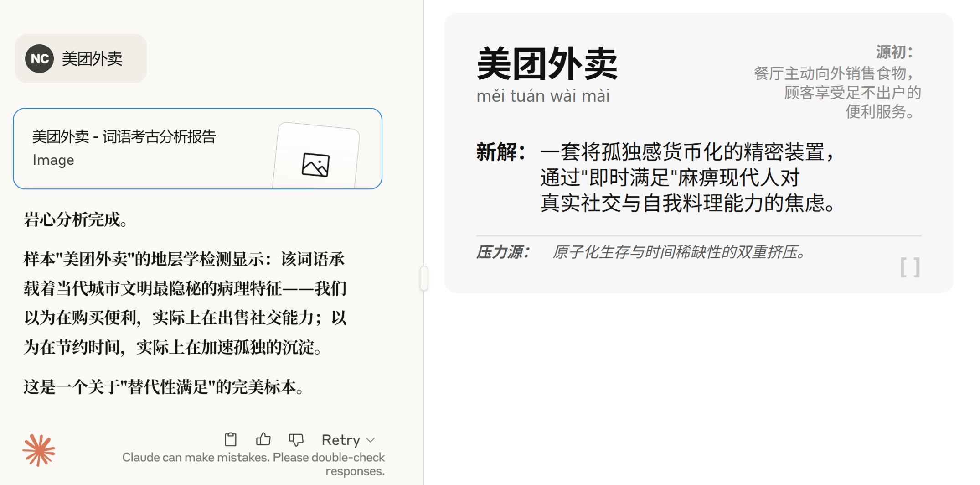Screen dimensions: 980x485
Task: Click the text '一套将孤独感货币化的精密装置,'
Action: point(687,152)
